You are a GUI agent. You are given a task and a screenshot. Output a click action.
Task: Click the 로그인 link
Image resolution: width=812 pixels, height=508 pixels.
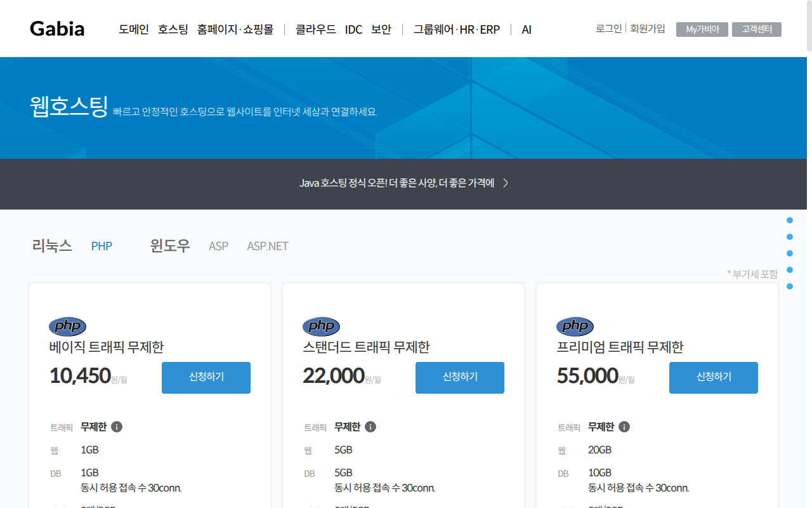(609, 29)
